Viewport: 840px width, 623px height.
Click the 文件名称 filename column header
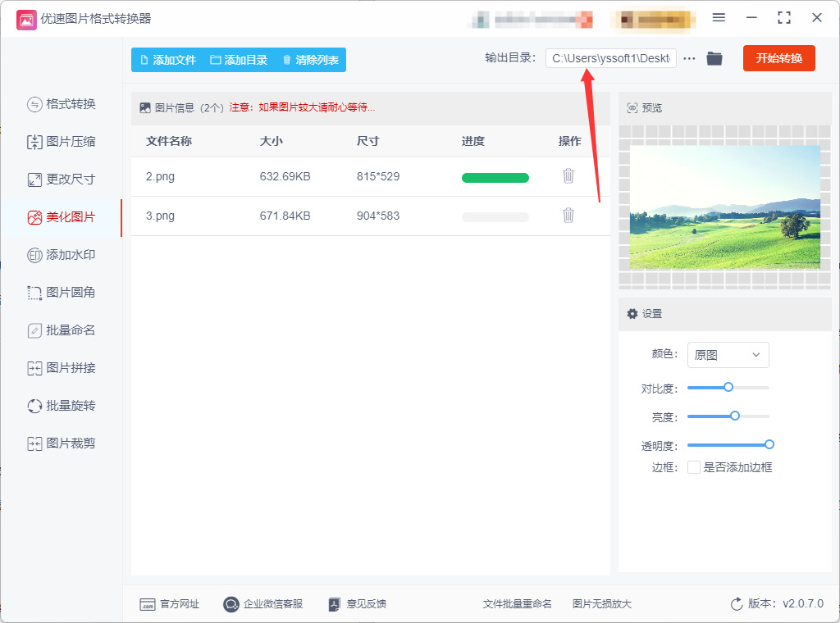point(169,141)
